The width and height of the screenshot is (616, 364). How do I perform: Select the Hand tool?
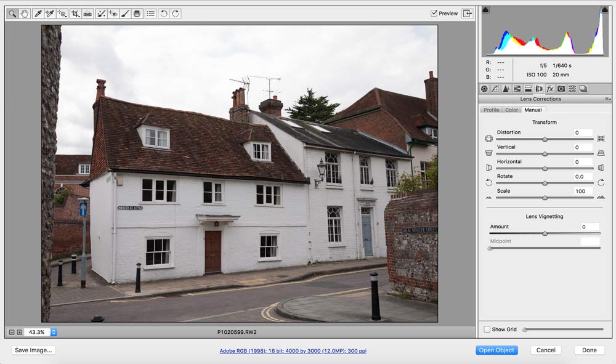click(x=25, y=14)
